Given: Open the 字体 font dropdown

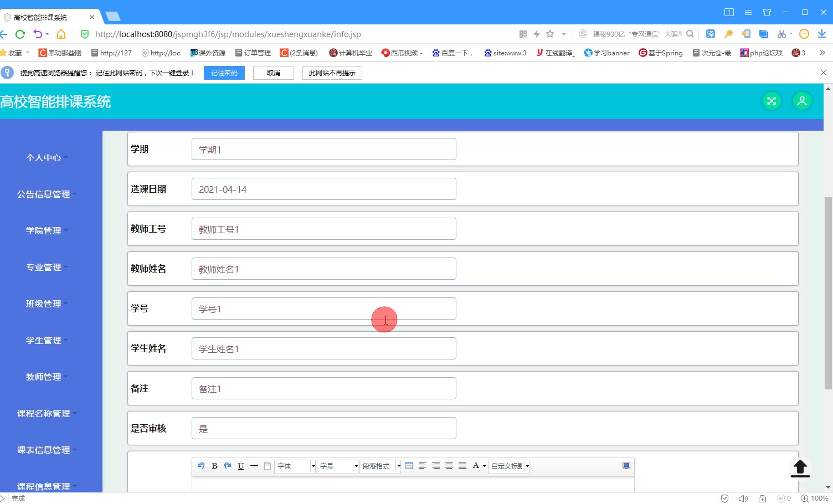Looking at the screenshot, I should (x=295, y=466).
